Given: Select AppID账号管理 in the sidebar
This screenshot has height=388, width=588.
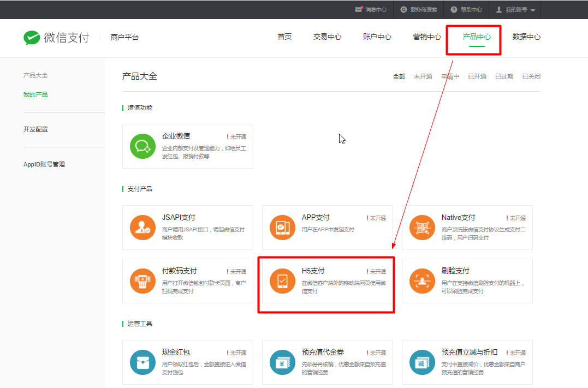Looking at the screenshot, I should click(x=44, y=164).
